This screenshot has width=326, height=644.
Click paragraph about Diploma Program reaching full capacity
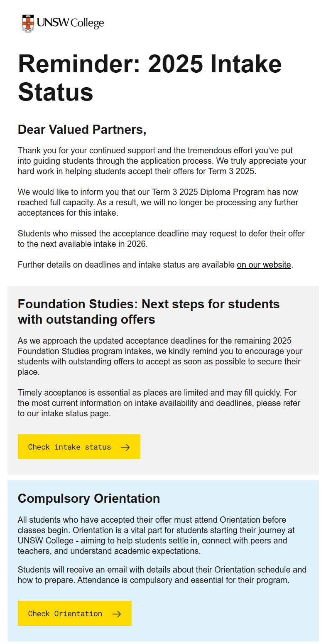[158, 203]
